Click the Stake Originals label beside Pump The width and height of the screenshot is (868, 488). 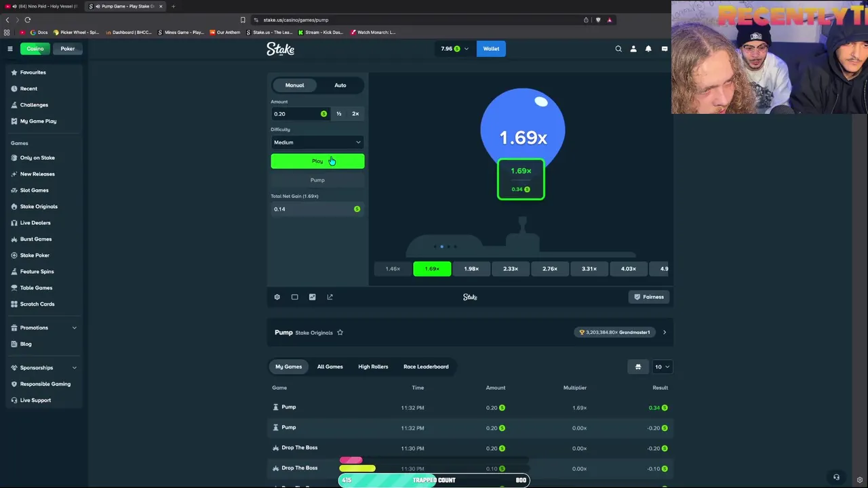314,333
